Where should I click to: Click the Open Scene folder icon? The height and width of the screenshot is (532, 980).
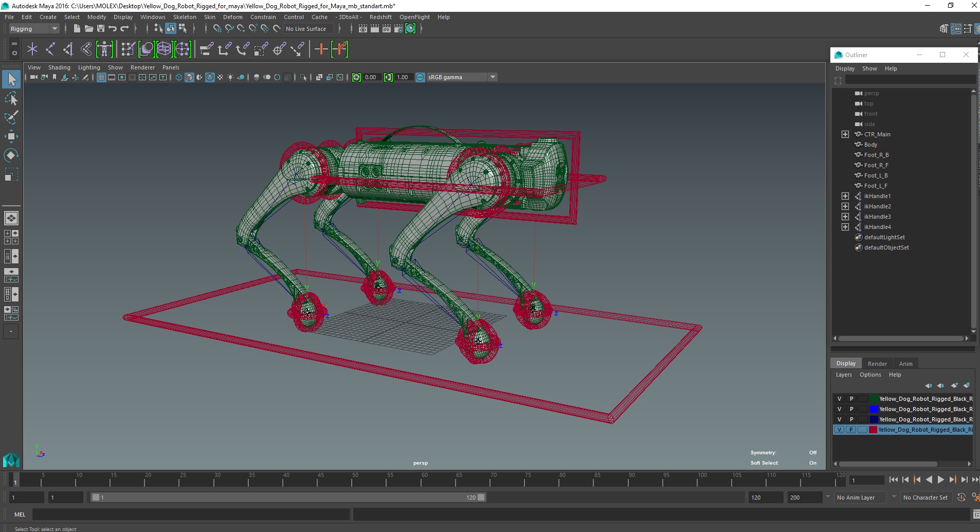(88, 29)
